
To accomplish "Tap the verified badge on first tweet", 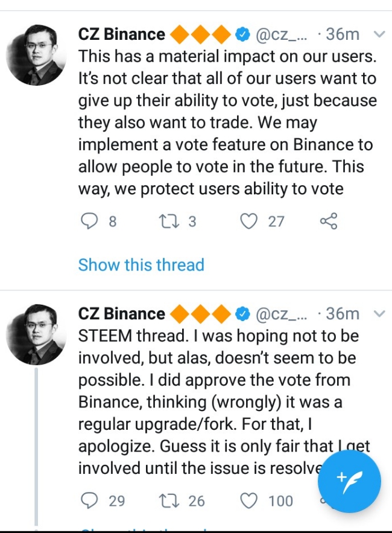I will (242, 34).
